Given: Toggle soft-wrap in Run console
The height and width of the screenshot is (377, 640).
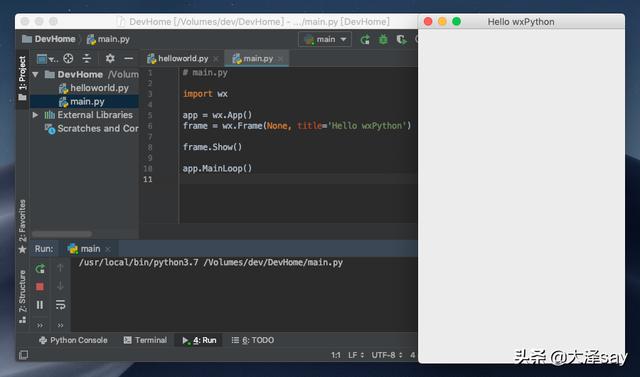Looking at the screenshot, I should coord(60,304).
